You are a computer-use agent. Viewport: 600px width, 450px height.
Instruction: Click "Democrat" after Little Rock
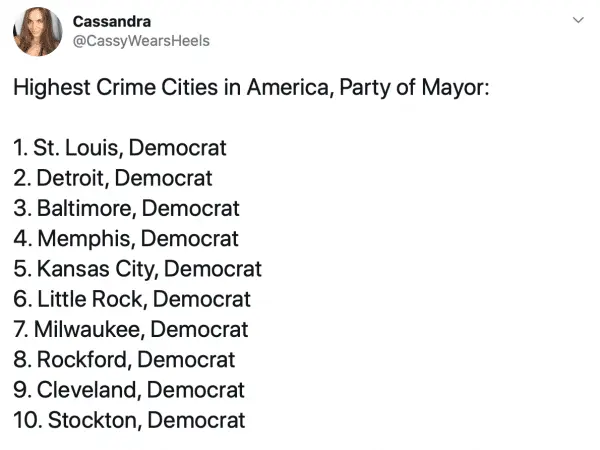coord(202,298)
